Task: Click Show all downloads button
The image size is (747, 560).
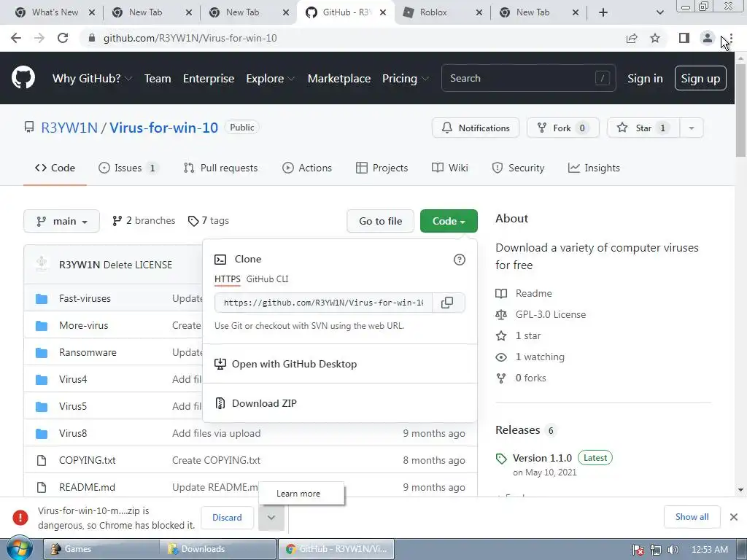Action: [x=692, y=517]
